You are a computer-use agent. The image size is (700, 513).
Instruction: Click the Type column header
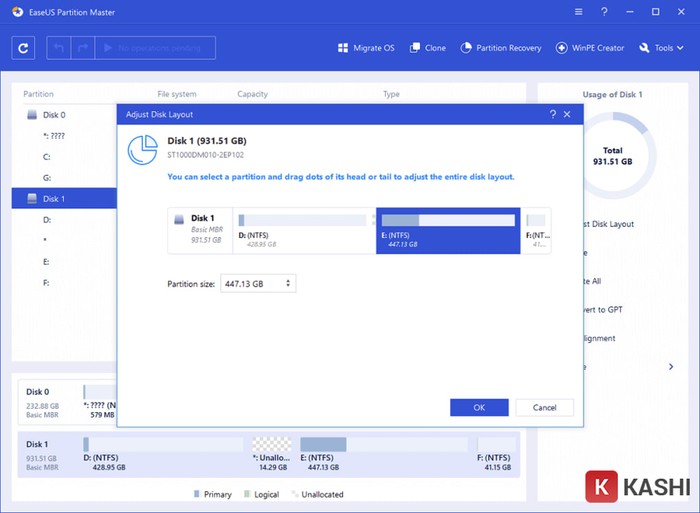point(391,94)
